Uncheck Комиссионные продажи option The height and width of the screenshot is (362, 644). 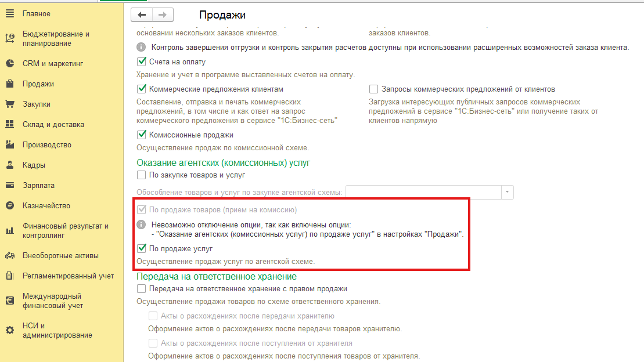(x=140, y=135)
